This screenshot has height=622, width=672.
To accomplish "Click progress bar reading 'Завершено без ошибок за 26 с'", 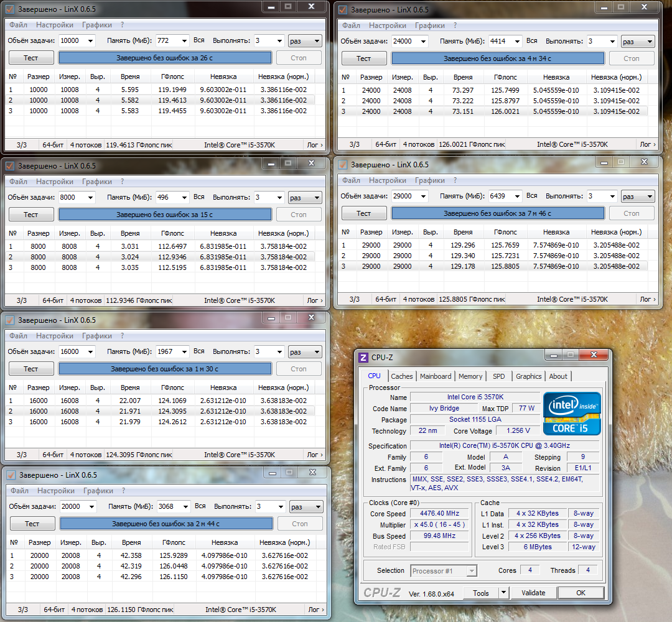I will 165,58.
